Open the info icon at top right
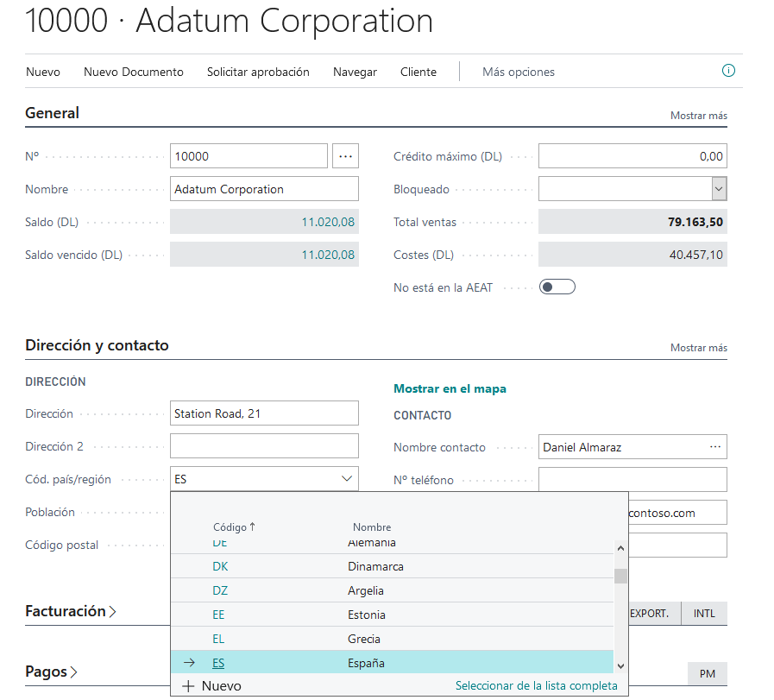 click(x=728, y=71)
